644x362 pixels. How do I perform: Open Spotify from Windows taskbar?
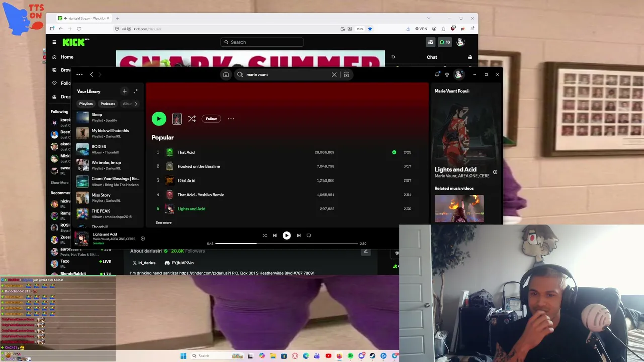[350, 356]
